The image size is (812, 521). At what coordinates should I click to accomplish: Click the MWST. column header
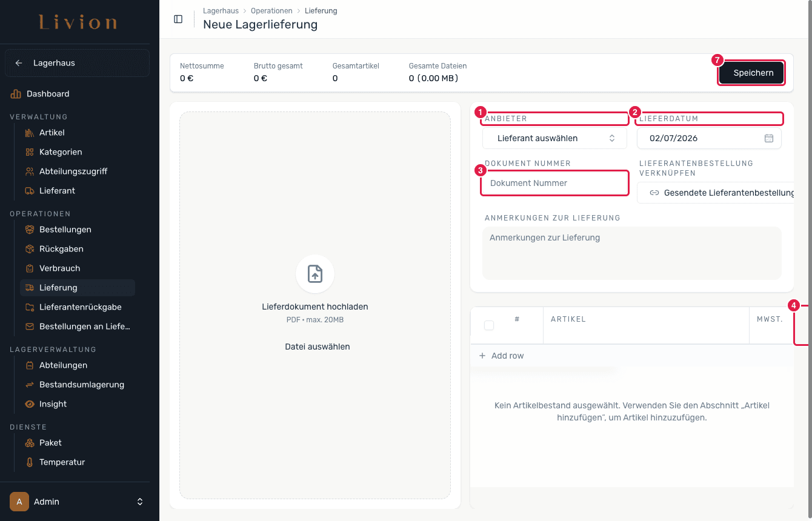(770, 319)
